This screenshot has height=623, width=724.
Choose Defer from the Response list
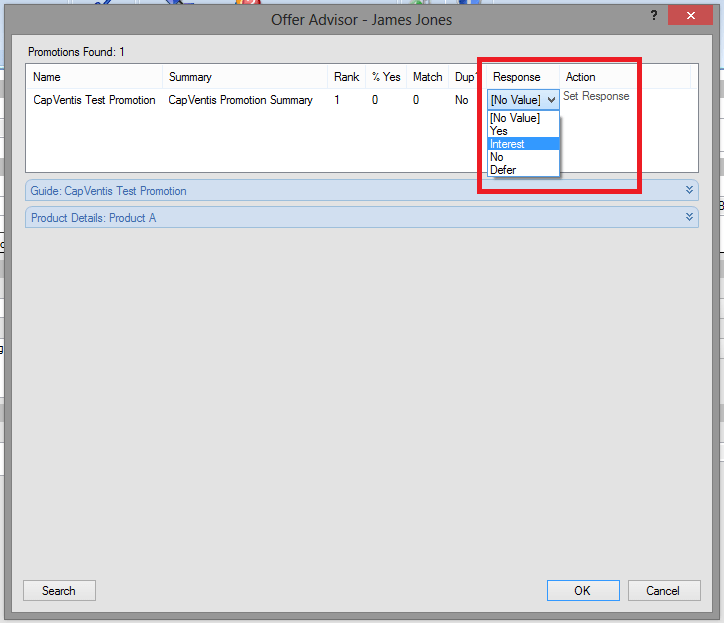pos(503,170)
